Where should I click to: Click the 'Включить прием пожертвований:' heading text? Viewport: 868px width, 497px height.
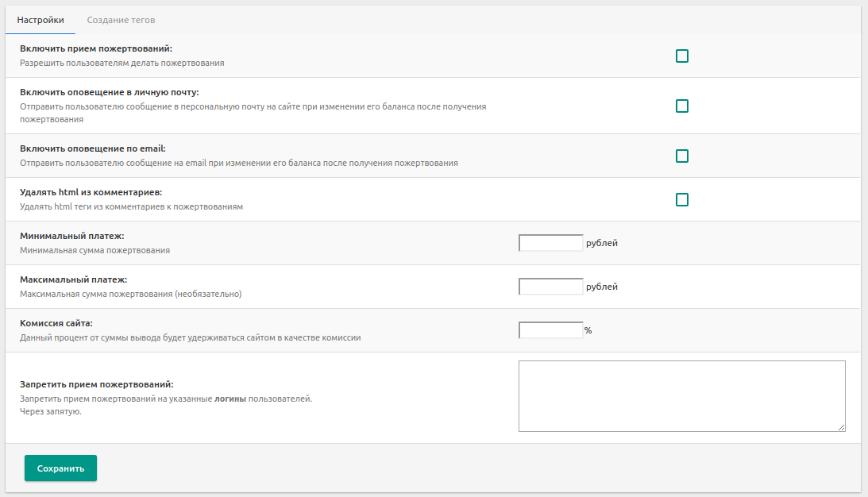(96, 48)
